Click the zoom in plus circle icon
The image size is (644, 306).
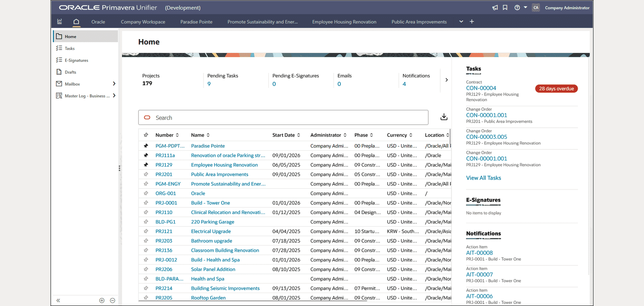coord(102,301)
